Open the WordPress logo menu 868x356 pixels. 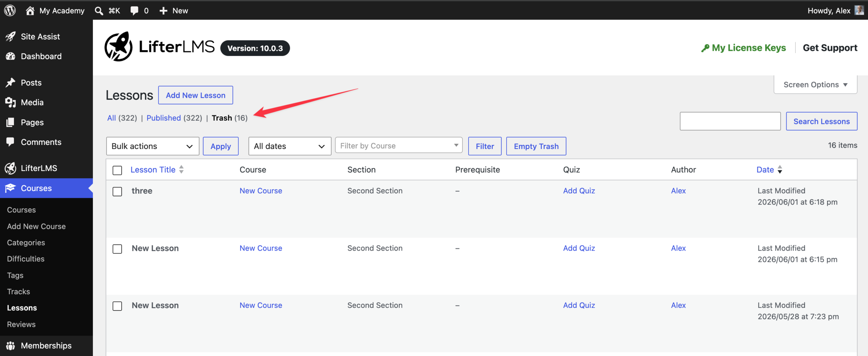(x=10, y=11)
